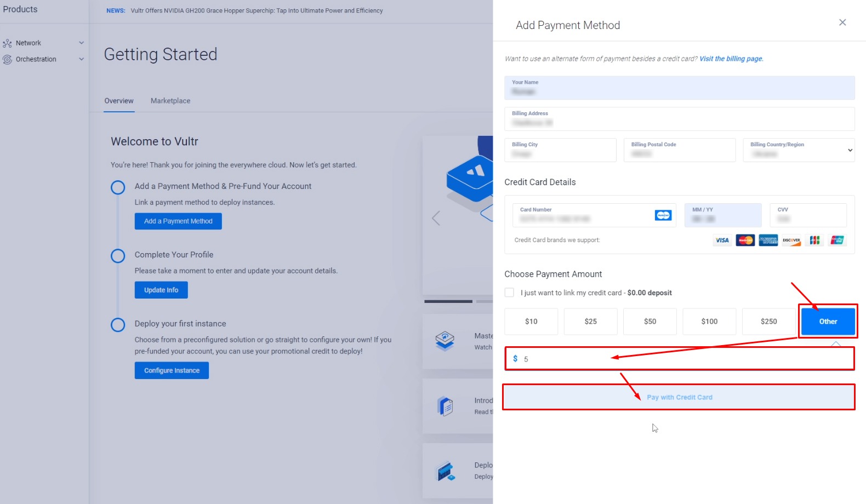Click the Getting Started heading

[161, 54]
